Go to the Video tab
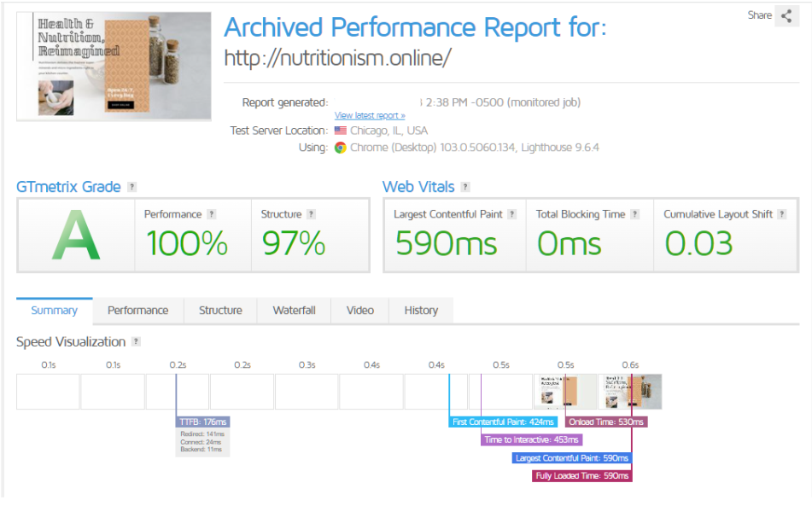This screenshot has height=512, width=812. coord(360,311)
